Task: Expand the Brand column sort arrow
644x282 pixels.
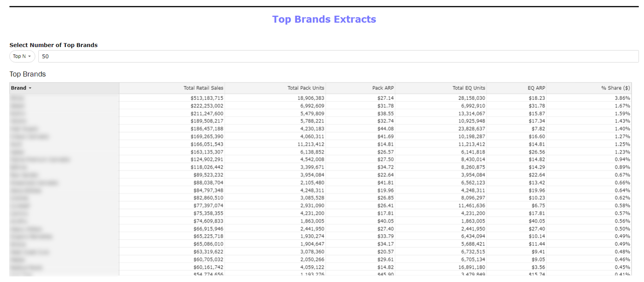Action: point(30,88)
